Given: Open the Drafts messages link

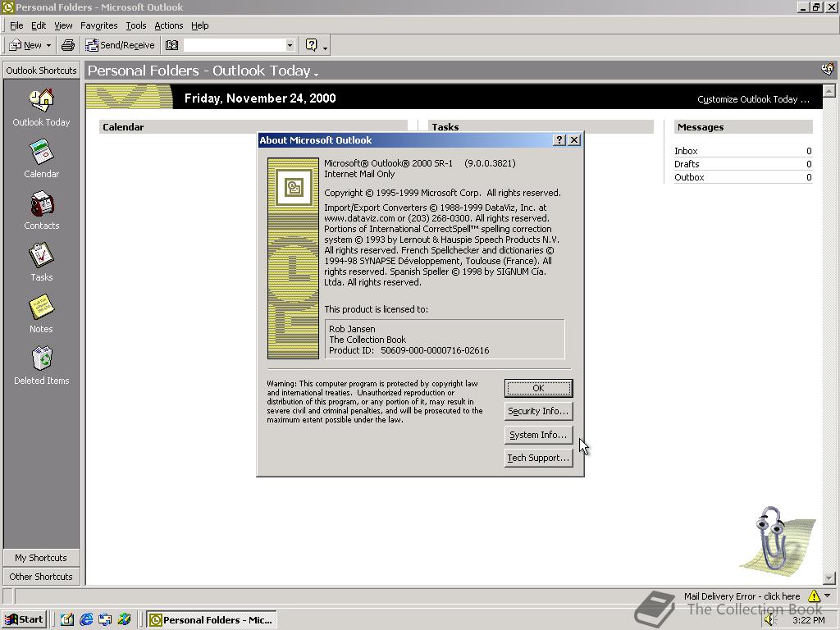Looking at the screenshot, I should pos(687,164).
